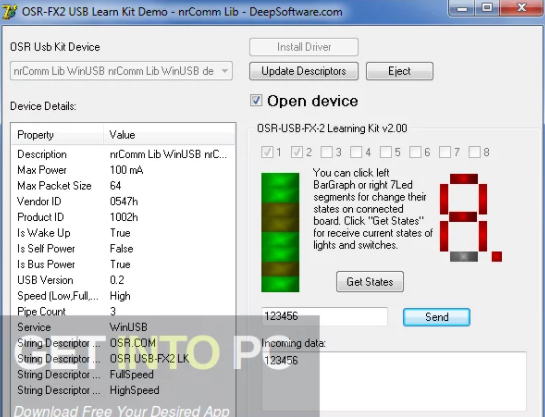The width and height of the screenshot is (545, 417).
Task: Select the Max Packet Size row
Action: 123,186
